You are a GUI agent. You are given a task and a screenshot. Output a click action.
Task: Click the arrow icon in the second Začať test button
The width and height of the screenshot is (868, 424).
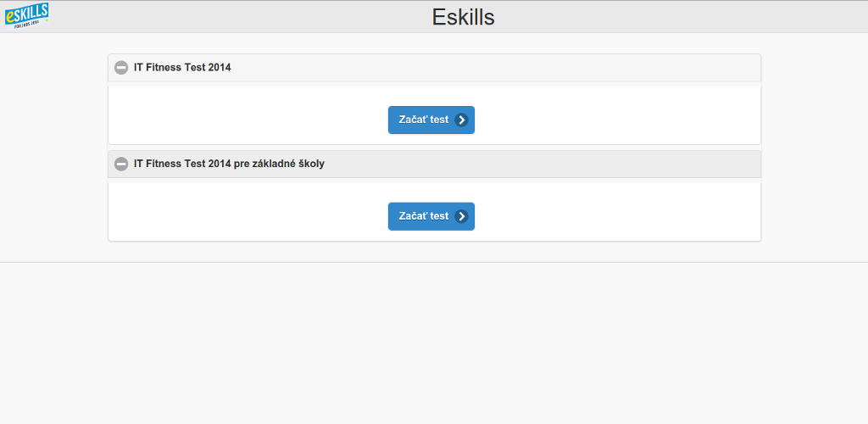461,216
